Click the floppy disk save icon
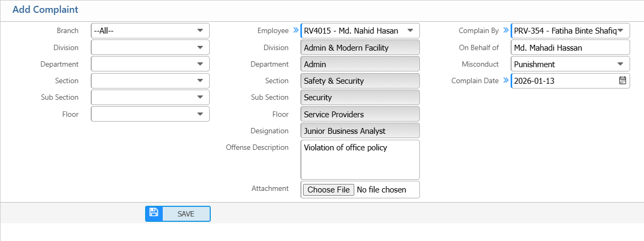Image resolution: width=644 pixels, height=241 pixels. pos(154,213)
